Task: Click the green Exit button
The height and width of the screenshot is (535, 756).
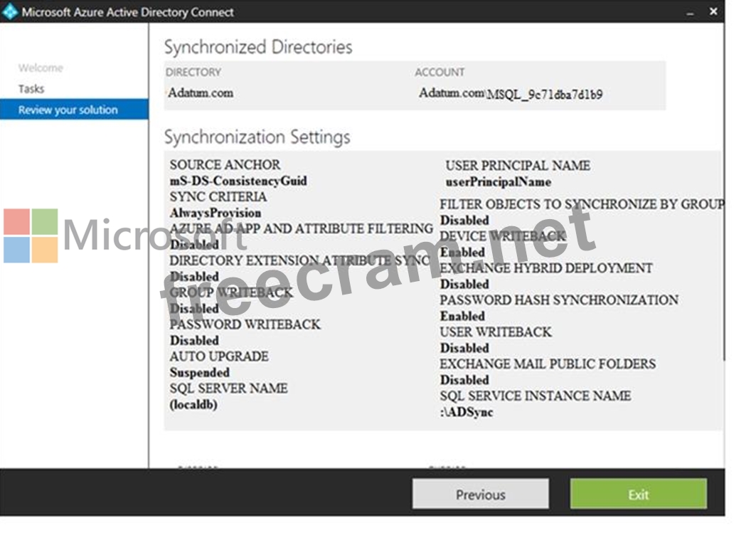Action: click(x=639, y=494)
